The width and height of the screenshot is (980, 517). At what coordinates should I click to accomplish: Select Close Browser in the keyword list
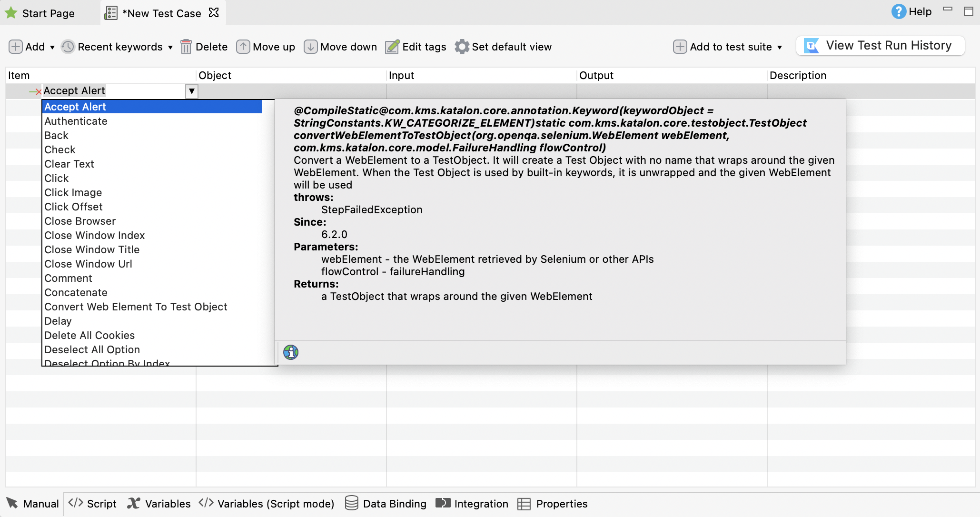click(80, 221)
